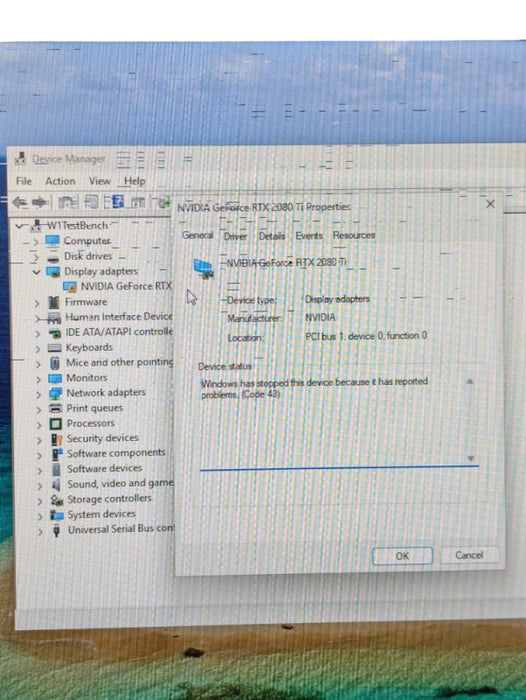Click the Network adapters icon
The height and width of the screenshot is (700, 526).
[55, 394]
